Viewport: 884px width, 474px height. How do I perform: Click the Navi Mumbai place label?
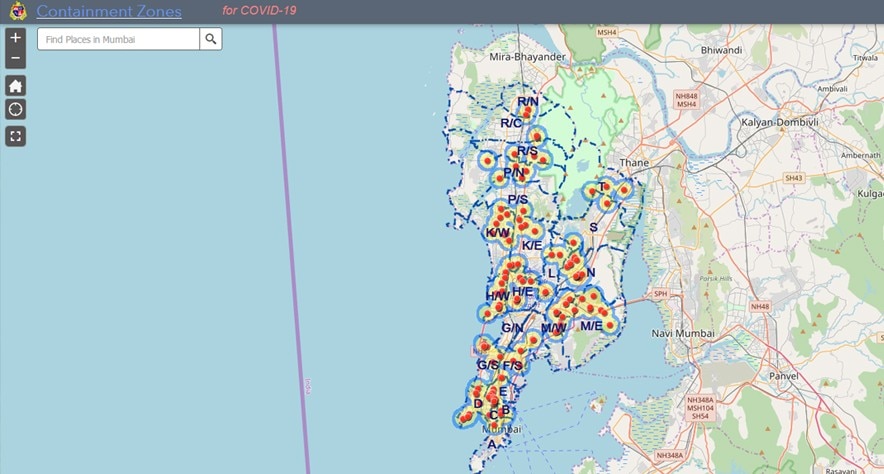coord(683,333)
